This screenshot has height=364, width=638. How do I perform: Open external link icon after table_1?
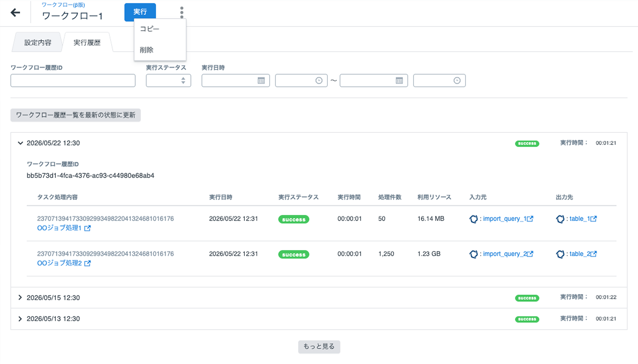594,219
